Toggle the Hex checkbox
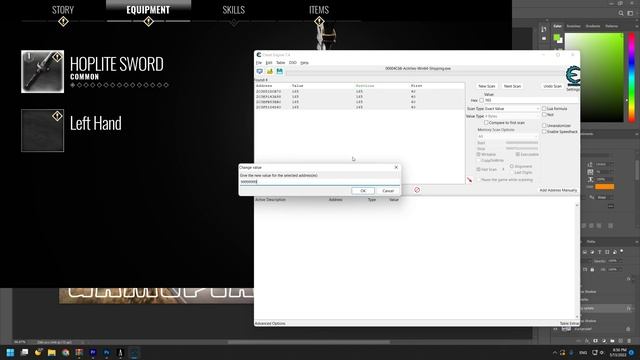This screenshot has height=360, width=640. (x=482, y=100)
